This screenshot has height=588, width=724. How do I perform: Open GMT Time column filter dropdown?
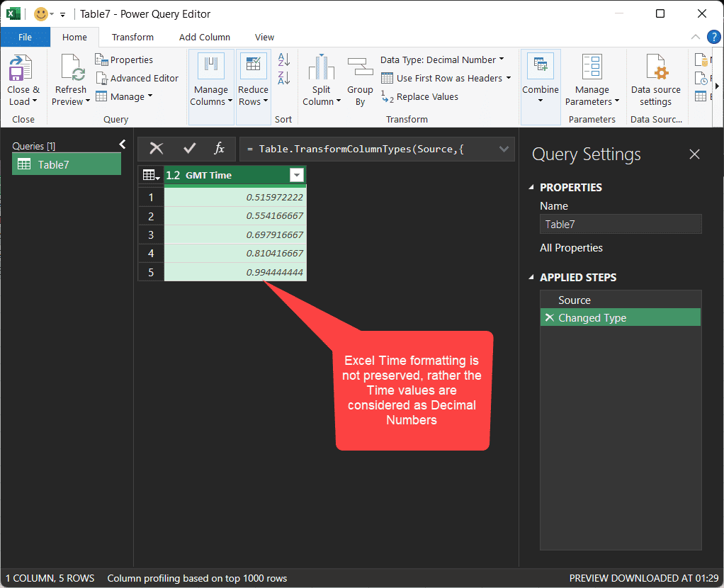(x=297, y=175)
